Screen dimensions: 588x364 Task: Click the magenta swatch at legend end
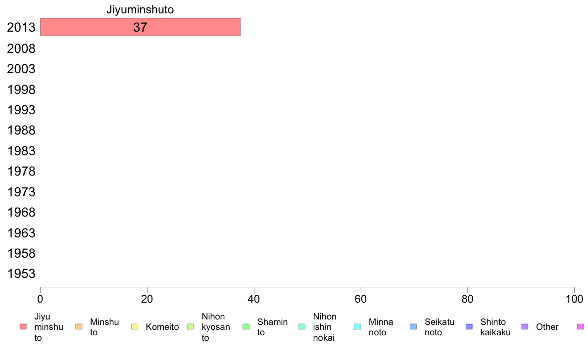coord(581,327)
